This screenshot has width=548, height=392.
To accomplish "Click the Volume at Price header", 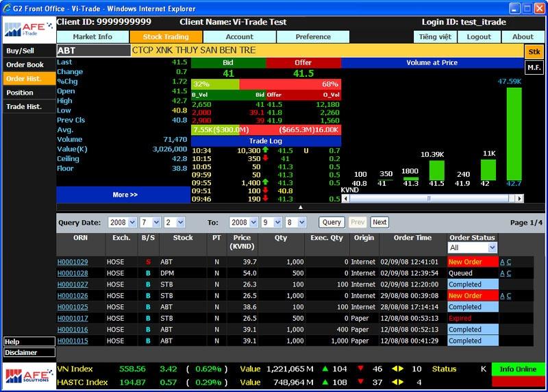I will coord(432,62).
